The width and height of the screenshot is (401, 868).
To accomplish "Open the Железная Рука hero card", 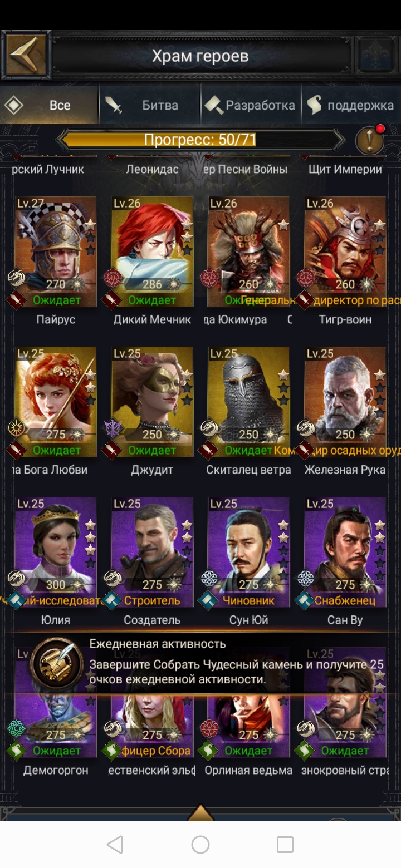I will [345, 402].
